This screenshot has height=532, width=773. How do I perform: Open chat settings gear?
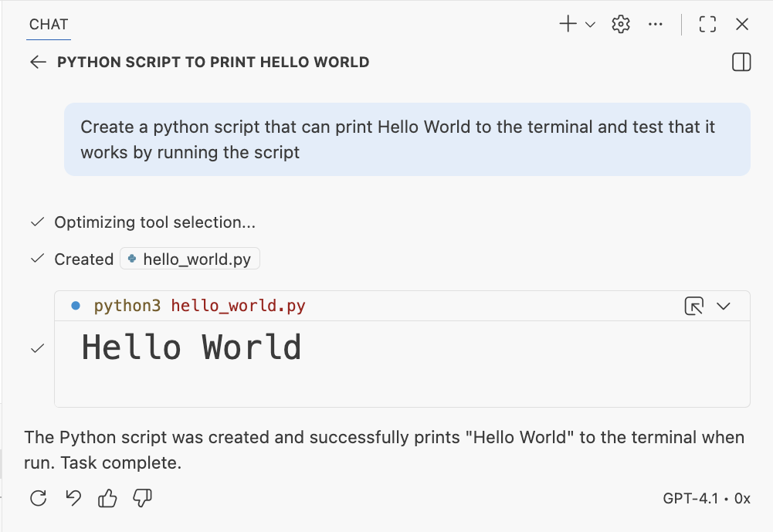pos(621,24)
